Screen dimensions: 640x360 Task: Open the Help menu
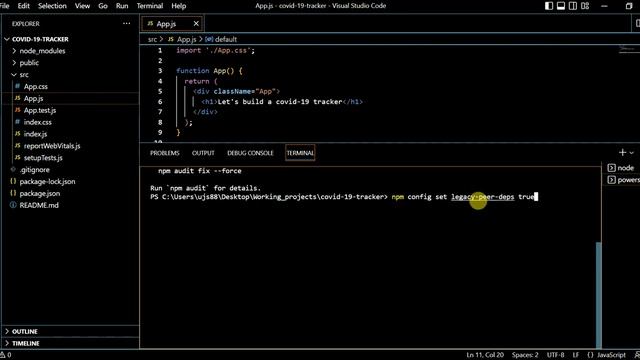[178, 6]
